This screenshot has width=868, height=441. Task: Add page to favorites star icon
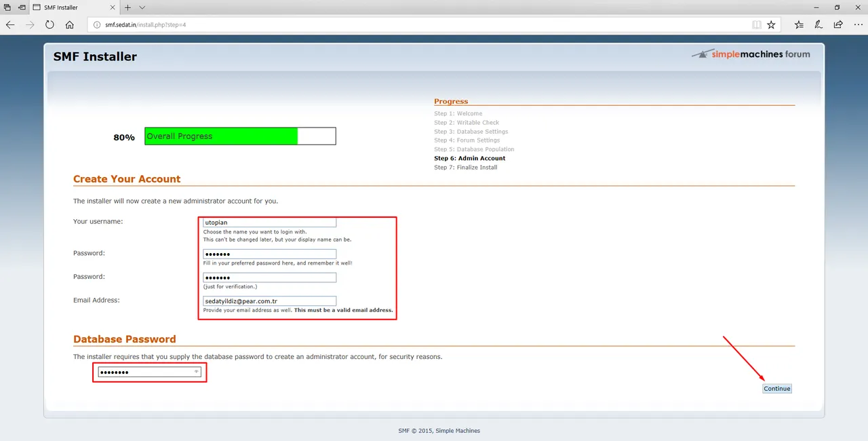tap(771, 24)
